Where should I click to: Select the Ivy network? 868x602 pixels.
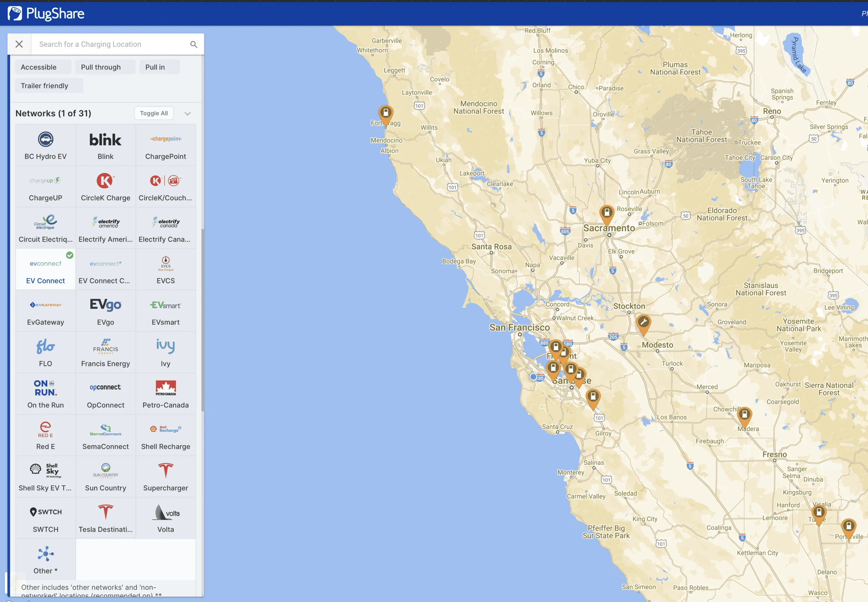click(166, 352)
